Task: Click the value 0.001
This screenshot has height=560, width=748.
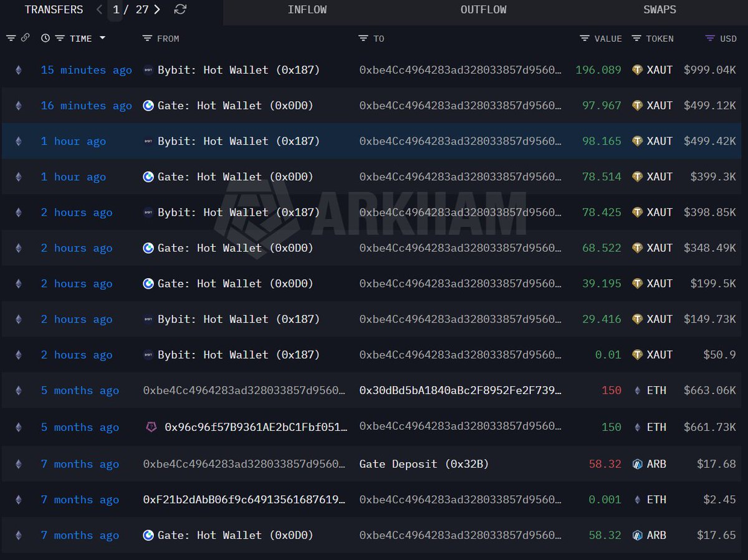Action: [605, 500]
